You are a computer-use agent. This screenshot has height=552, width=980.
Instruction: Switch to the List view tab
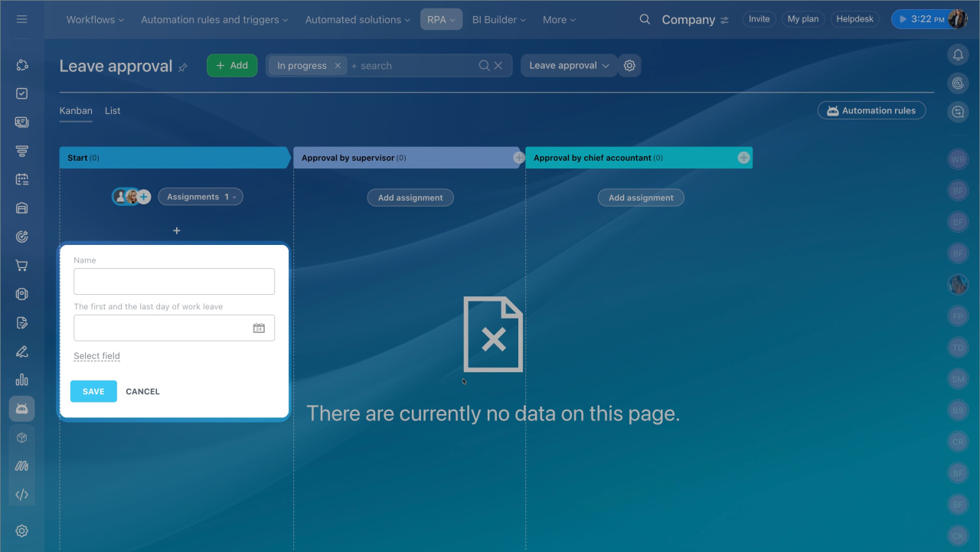[113, 111]
